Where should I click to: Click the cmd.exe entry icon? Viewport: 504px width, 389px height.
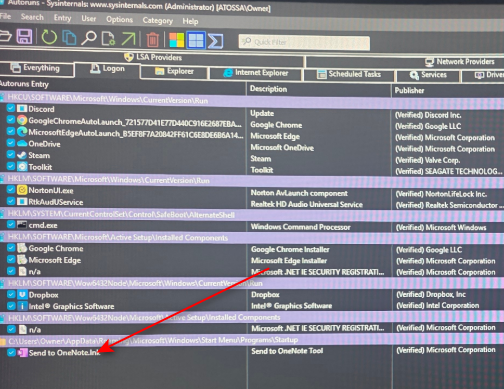click(x=22, y=225)
